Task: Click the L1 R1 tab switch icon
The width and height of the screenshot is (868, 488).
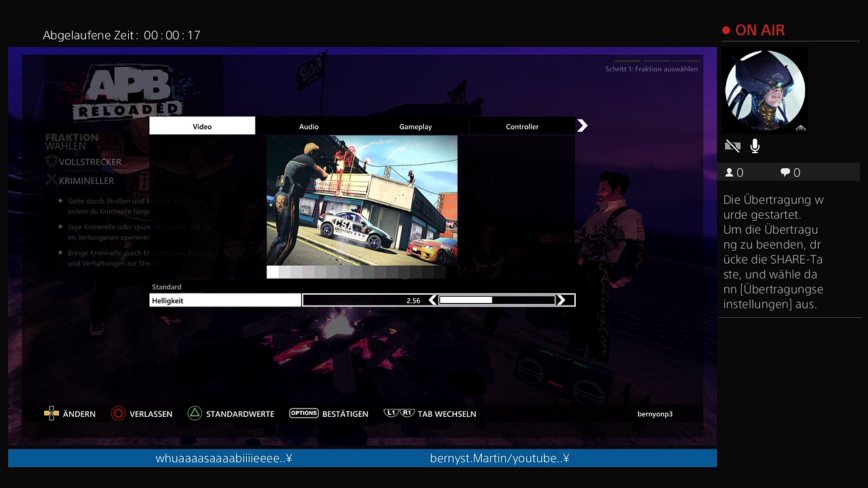Action: [399, 413]
